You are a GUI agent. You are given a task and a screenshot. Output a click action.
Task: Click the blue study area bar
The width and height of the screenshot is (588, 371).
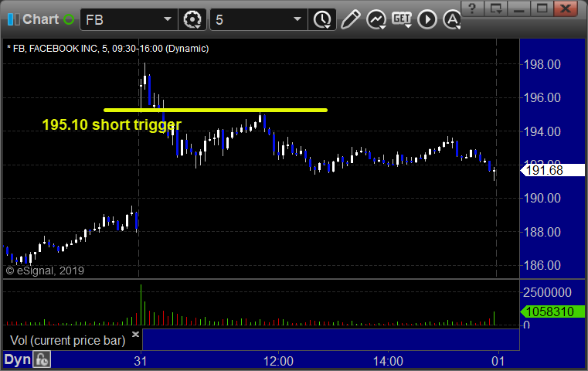[x=331, y=339]
